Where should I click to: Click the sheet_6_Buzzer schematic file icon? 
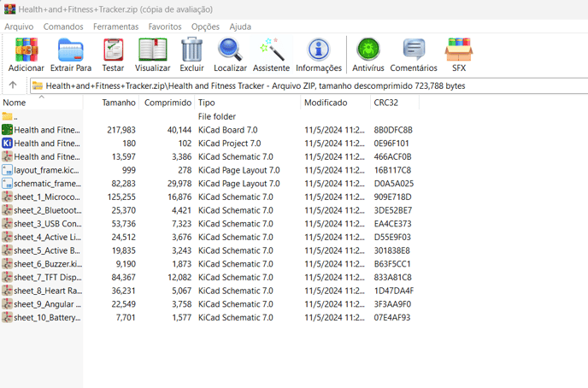pyautogui.click(x=7, y=264)
